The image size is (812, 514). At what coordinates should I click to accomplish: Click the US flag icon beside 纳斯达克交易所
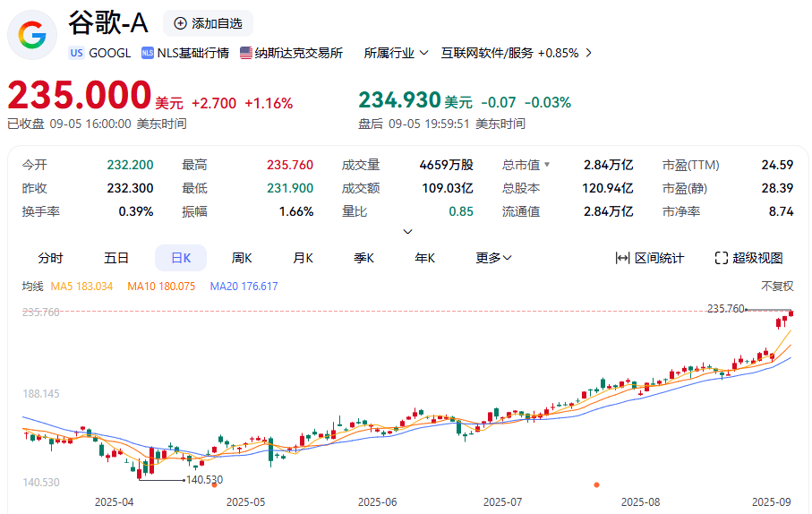pyautogui.click(x=246, y=53)
